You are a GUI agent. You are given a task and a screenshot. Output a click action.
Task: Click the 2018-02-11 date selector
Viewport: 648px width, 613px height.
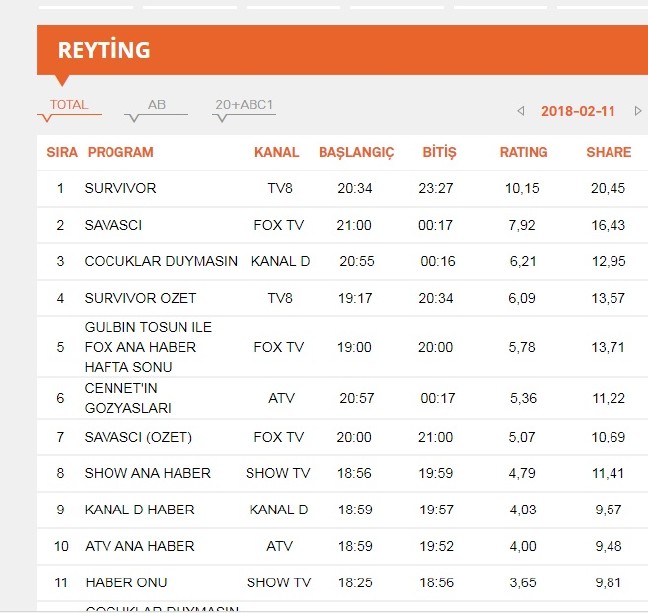pyautogui.click(x=578, y=111)
